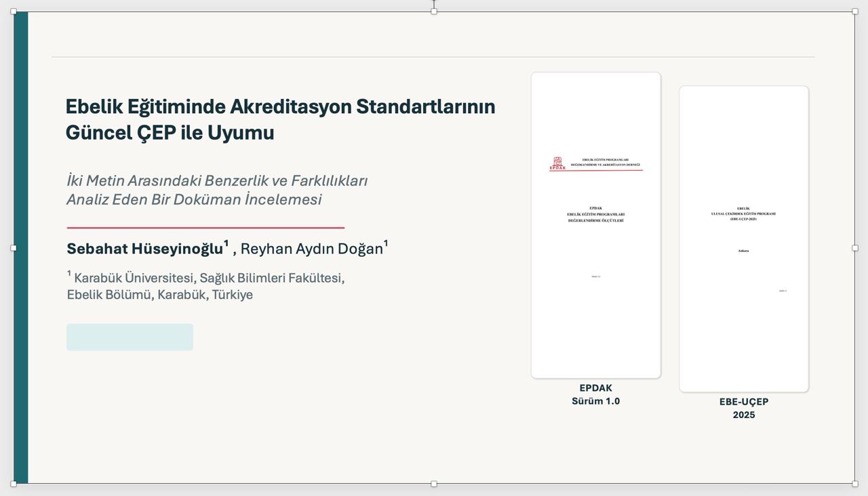Select the bottom-left corner resize handle
868x496 pixels.
tap(14, 484)
